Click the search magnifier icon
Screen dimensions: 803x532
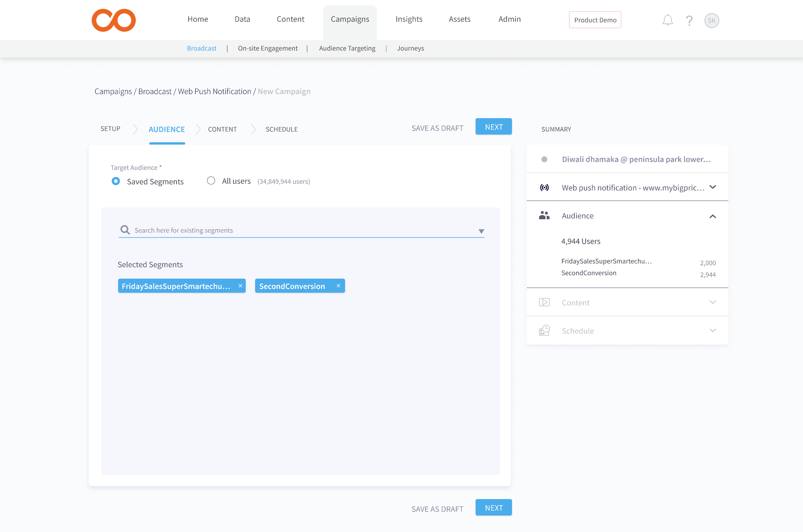[125, 230]
